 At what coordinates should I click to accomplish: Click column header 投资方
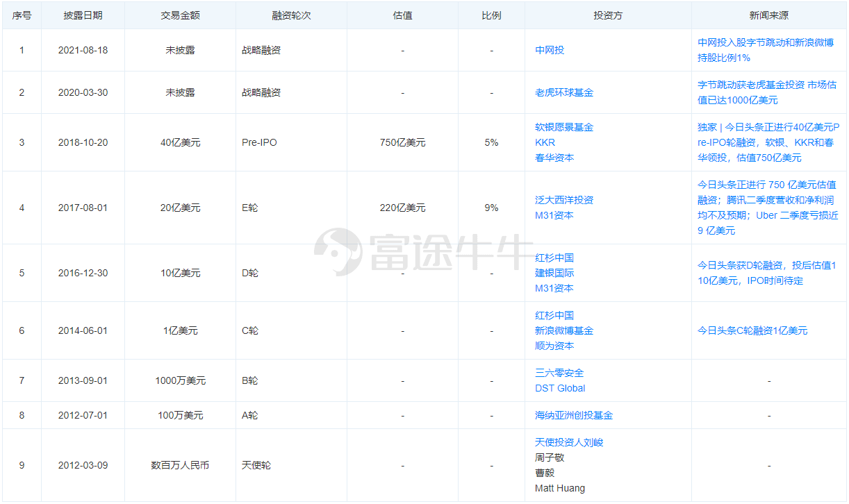tap(608, 15)
